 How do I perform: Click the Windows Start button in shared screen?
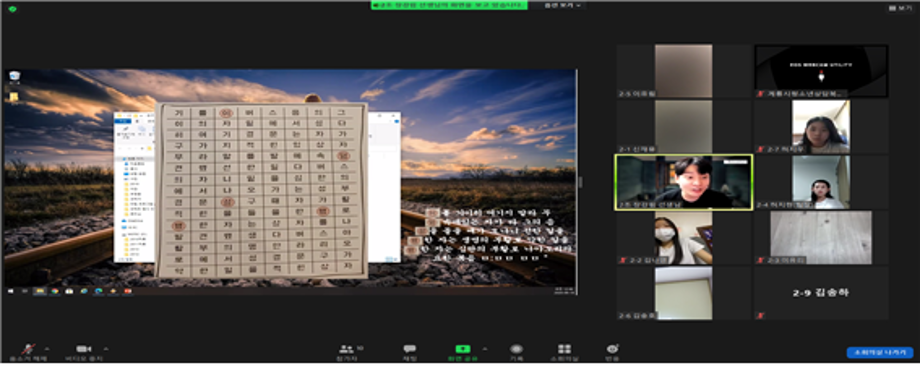[11, 291]
